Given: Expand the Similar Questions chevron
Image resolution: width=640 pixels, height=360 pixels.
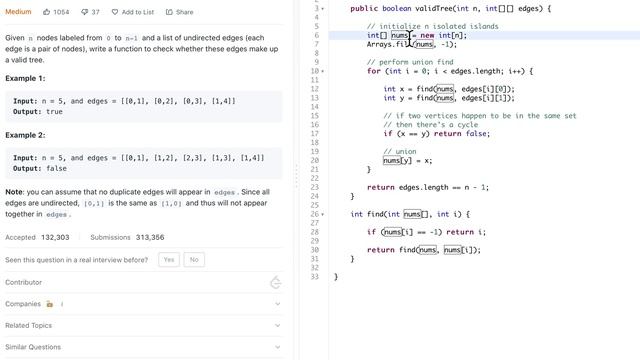Looking at the screenshot, I should click(x=278, y=347).
